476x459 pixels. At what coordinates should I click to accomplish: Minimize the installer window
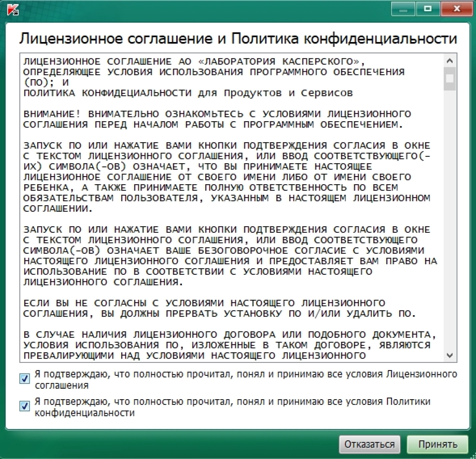coord(403,9)
